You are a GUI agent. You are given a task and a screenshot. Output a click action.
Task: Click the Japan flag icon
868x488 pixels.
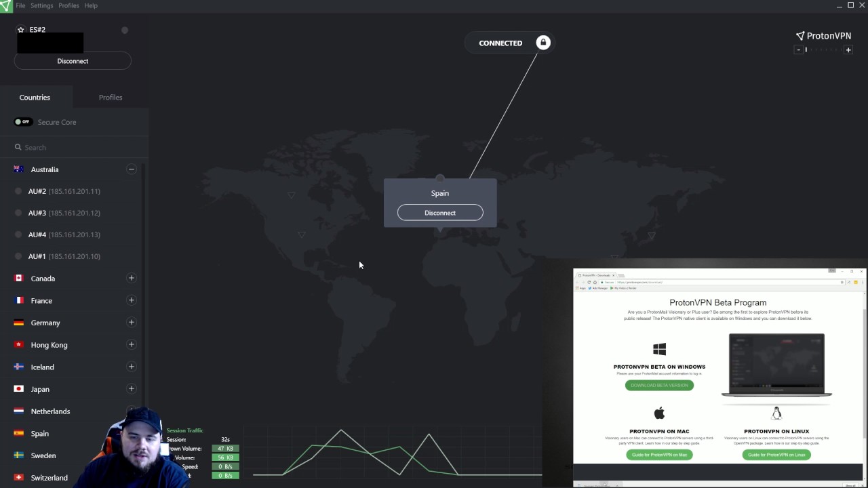tap(19, 389)
